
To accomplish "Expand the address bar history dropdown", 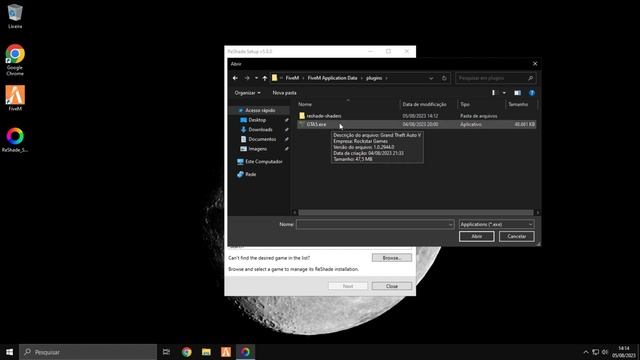I will [431, 78].
